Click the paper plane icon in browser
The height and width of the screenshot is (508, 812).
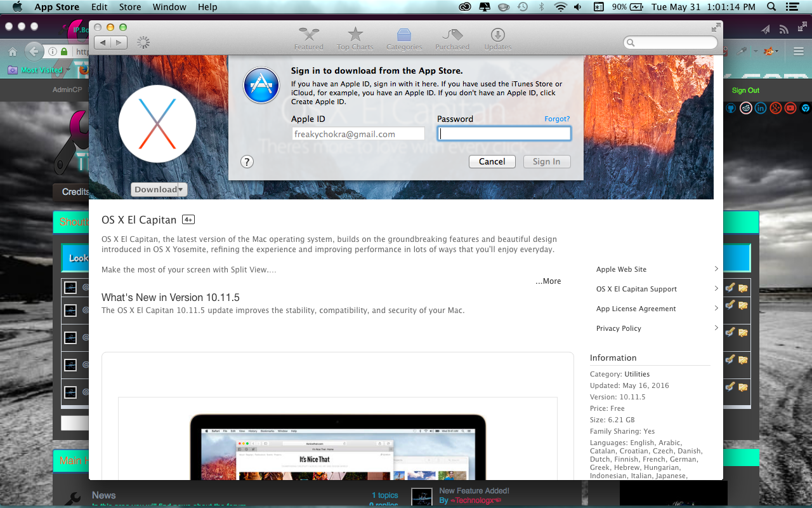766,29
